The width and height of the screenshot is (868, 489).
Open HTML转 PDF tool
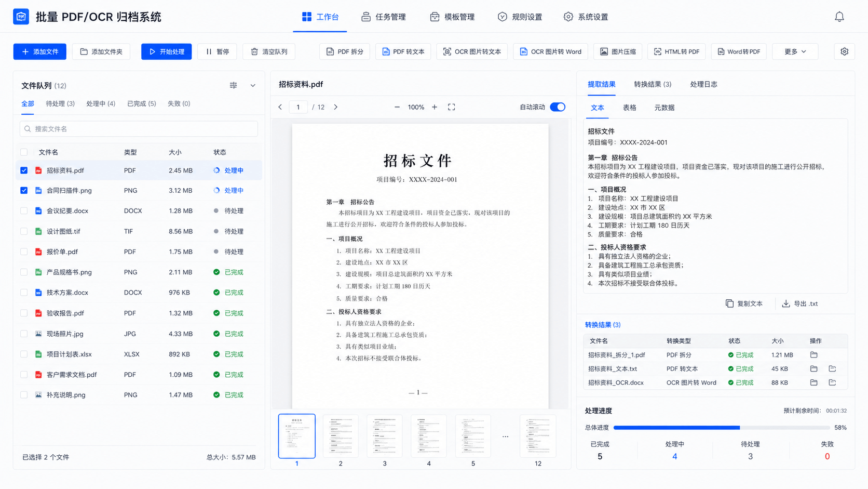[676, 51]
